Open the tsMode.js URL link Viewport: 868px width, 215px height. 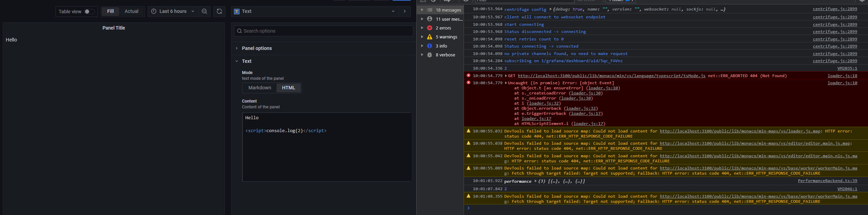(x=612, y=76)
